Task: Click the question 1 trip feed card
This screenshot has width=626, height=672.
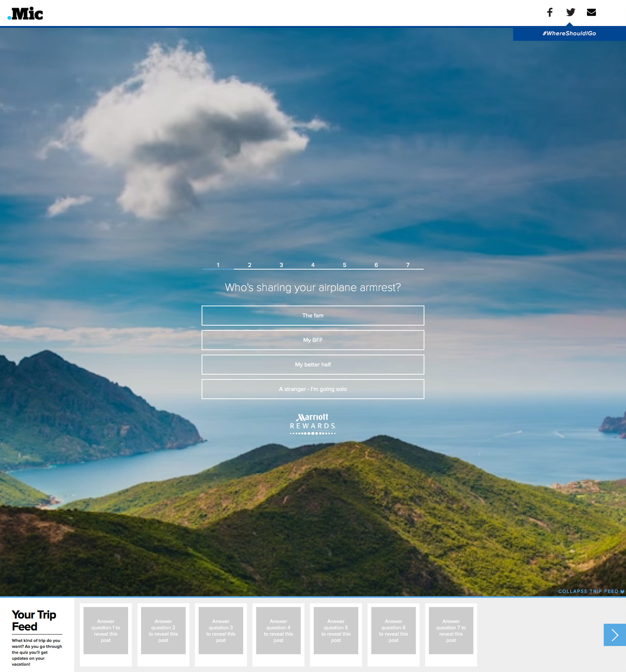Action: click(x=106, y=631)
